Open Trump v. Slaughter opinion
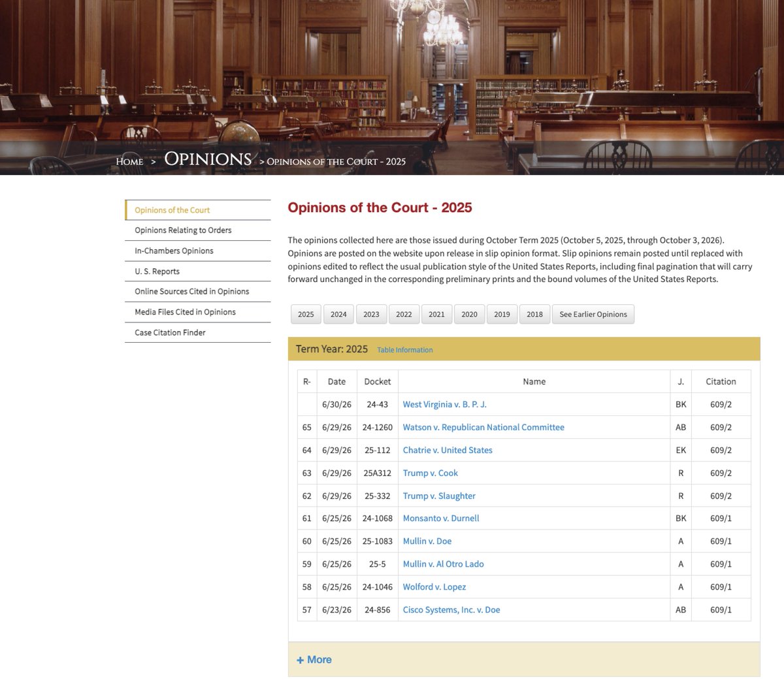784x694 pixels. point(439,496)
